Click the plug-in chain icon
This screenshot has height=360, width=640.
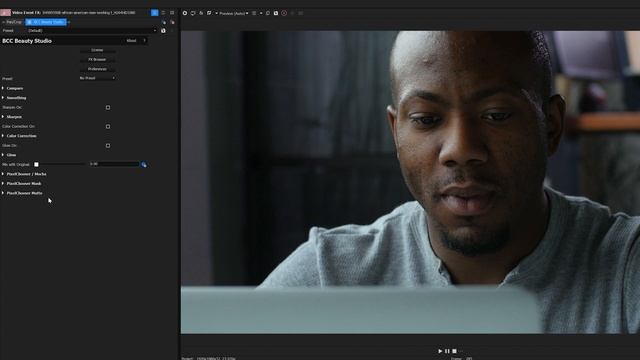point(164,22)
